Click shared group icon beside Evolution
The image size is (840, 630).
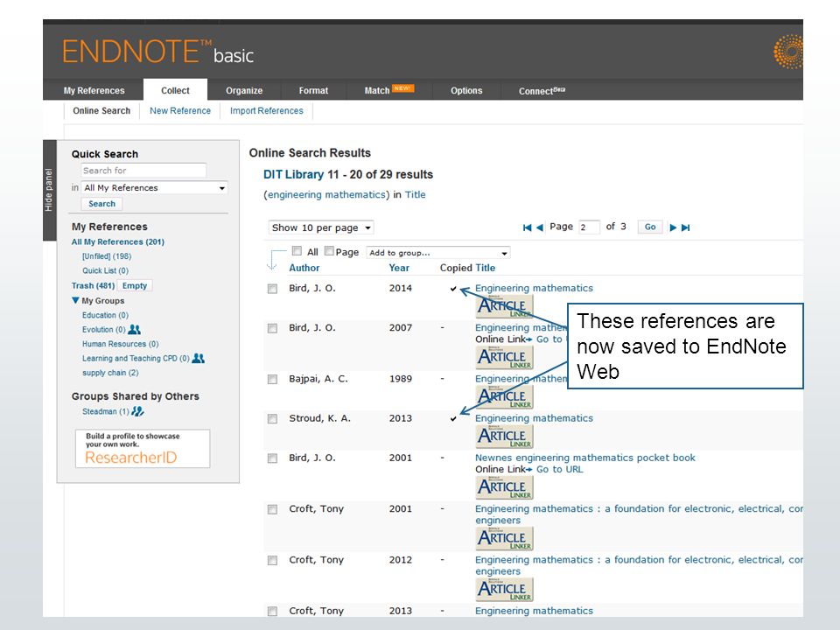click(135, 330)
